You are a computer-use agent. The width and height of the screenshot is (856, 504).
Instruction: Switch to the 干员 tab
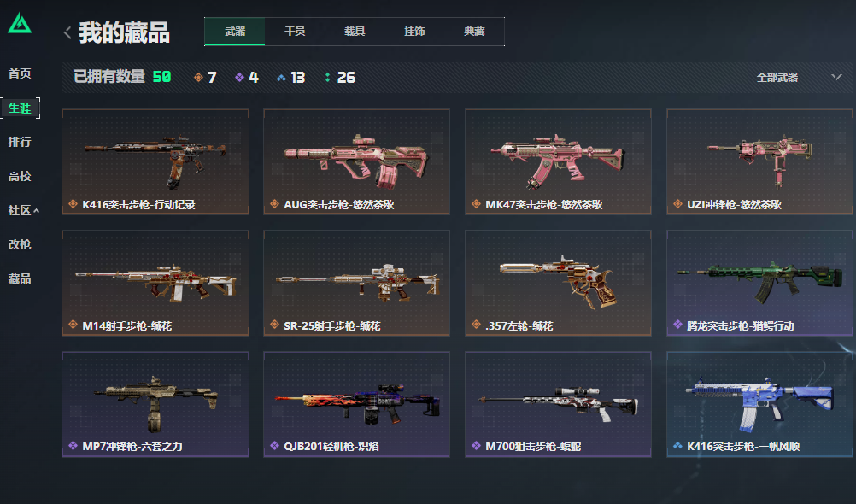(295, 32)
